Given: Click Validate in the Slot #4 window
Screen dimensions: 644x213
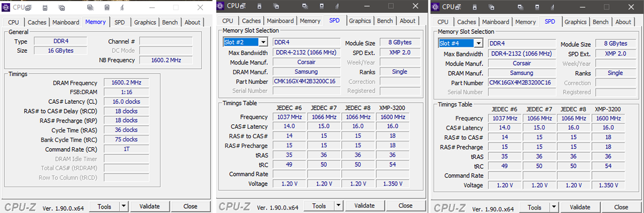Looking at the screenshot, I should tap(580, 207).
